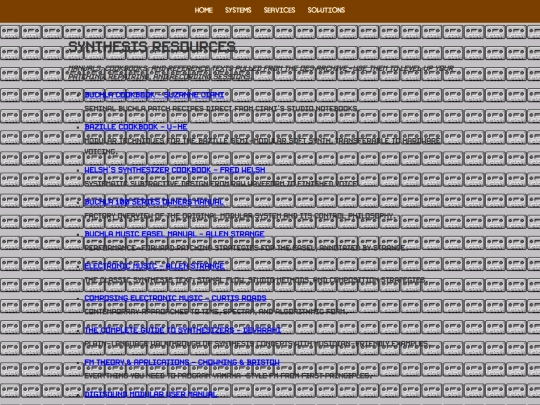The height and width of the screenshot is (405, 540).
Task: Open the Services nav item
Action: pos(279,10)
